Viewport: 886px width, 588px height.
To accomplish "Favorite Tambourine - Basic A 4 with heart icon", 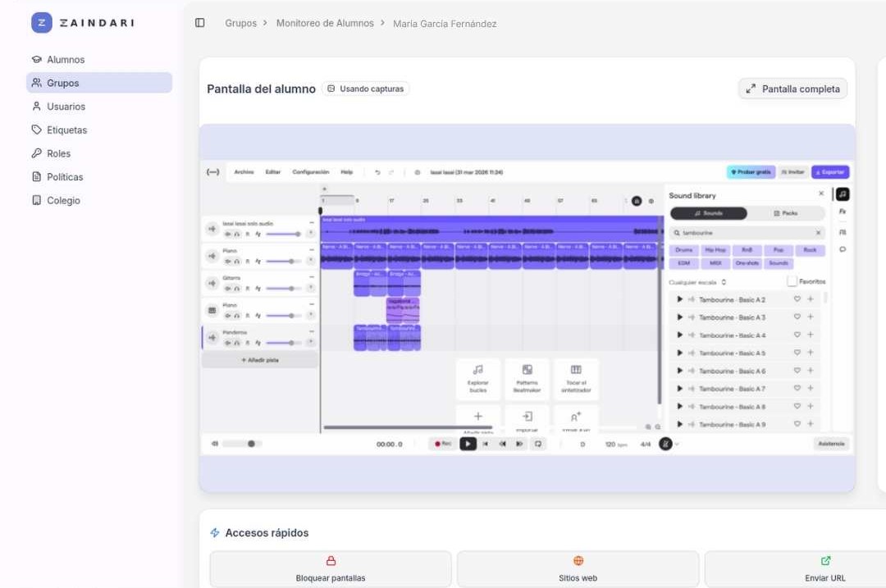I will [796, 335].
